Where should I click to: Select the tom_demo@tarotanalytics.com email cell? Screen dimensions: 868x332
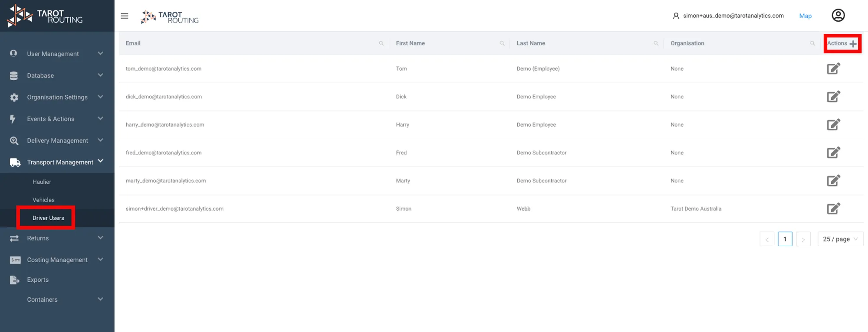164,68
